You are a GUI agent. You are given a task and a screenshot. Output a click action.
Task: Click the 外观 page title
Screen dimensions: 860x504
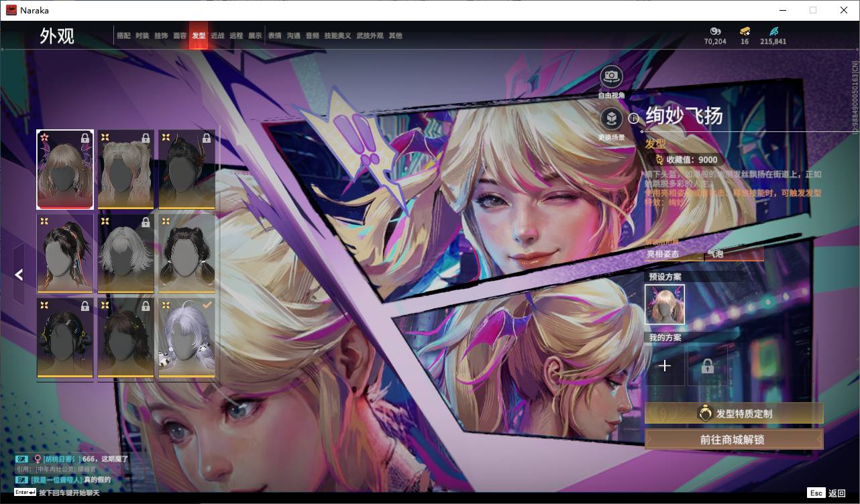tap(57, 36)
